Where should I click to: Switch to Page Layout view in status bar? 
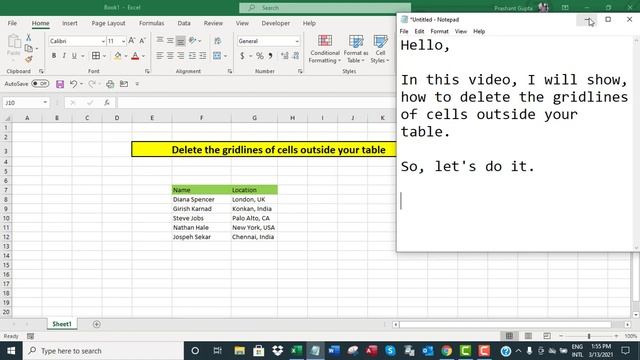pyautogui.click(x=528, y=336)
